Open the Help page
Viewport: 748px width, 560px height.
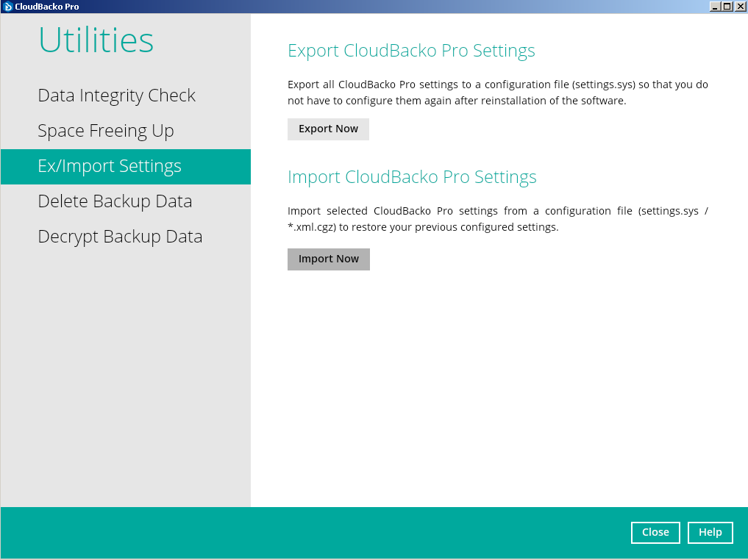(x=710, y=532)
